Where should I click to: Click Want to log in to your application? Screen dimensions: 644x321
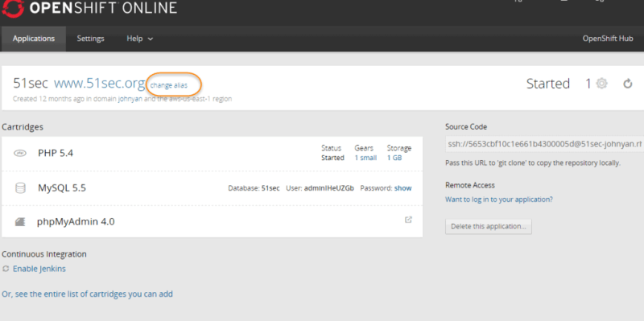click(499, 200)
